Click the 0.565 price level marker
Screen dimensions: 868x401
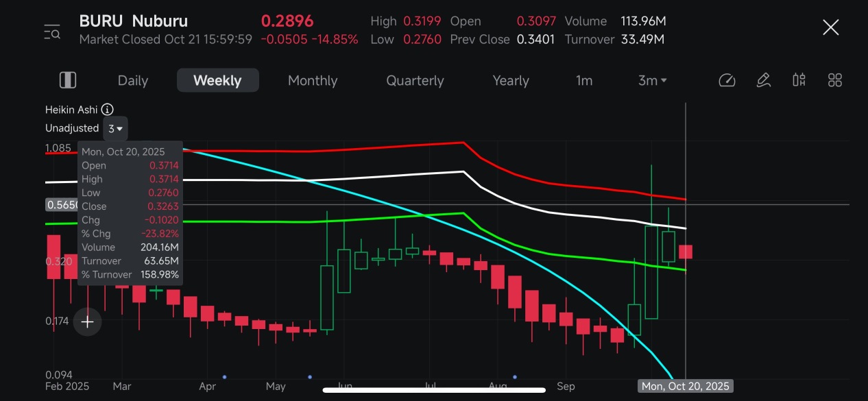[62, 204]
